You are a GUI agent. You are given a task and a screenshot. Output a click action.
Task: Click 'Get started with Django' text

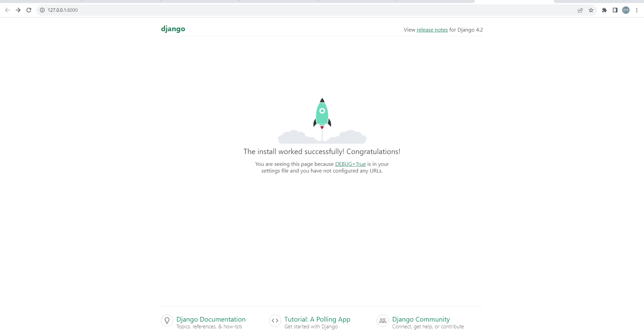tap(311, 327)
